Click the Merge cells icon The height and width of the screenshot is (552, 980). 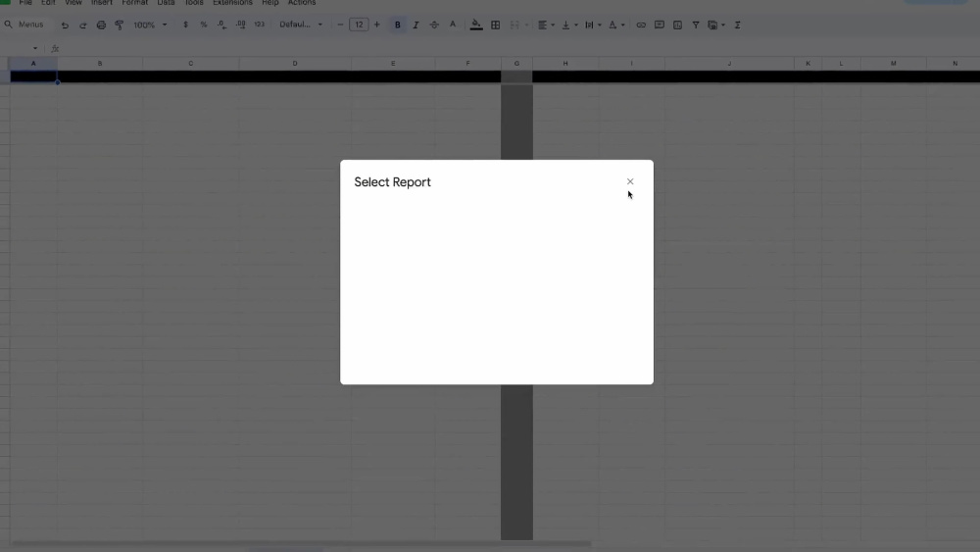tap(515, 25)
